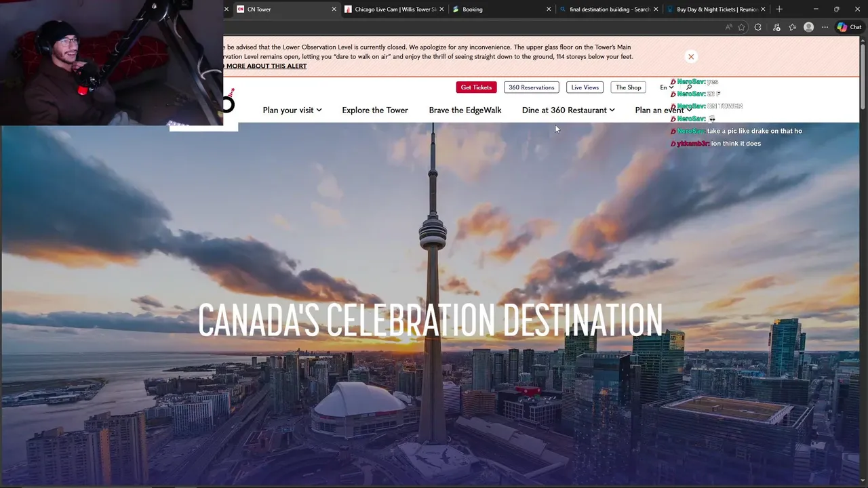
Task: Open Live Views button
Action: [x=585, y=87]
